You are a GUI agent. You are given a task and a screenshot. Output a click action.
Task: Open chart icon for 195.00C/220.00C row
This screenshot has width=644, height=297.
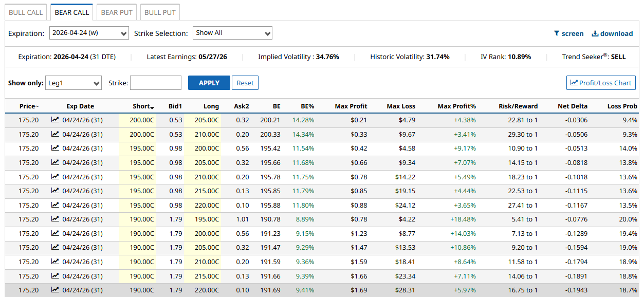pyautogui.click(x=55, y=205)
